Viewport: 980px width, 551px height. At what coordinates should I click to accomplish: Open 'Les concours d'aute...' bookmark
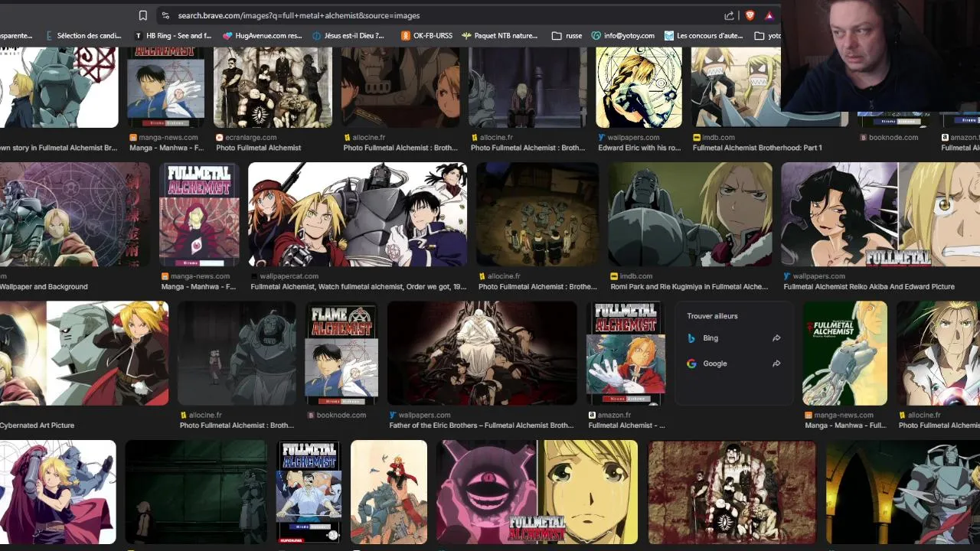pyautogui.click(x=704, y=35)
